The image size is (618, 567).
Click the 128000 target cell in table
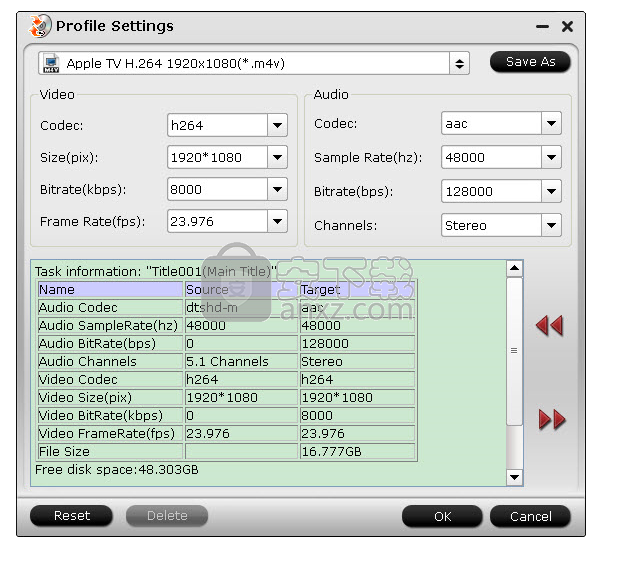[357, 344]
